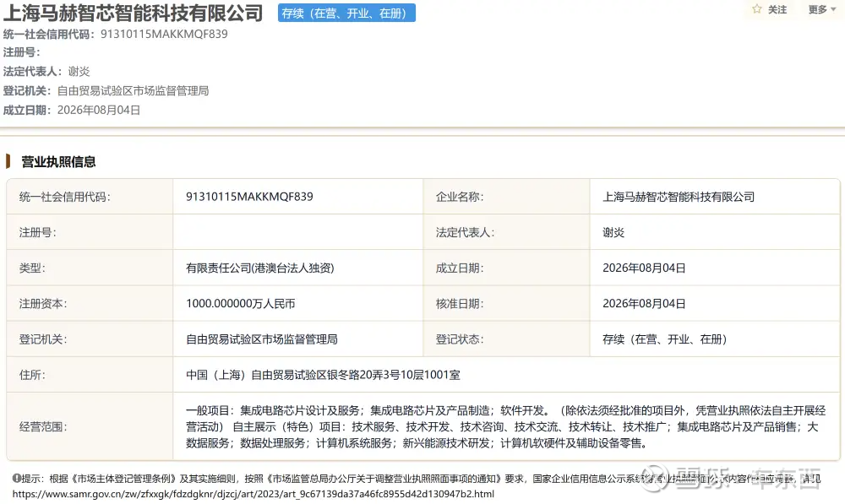Click the credit code in the header
Image resolution: width=845 pixels, height=504 pixels.
[x=165, y=34]
